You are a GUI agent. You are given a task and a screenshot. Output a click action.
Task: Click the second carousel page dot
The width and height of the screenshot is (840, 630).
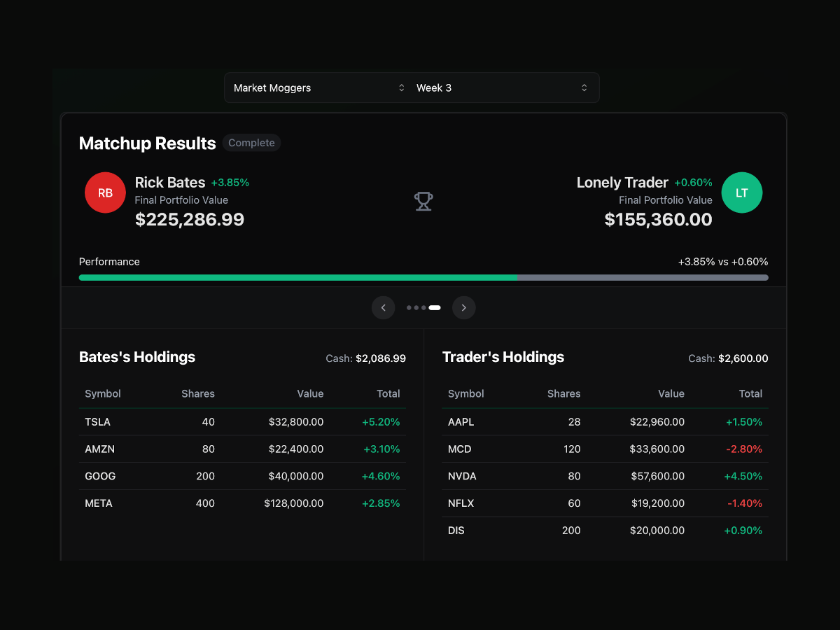[x=415, y=307]
